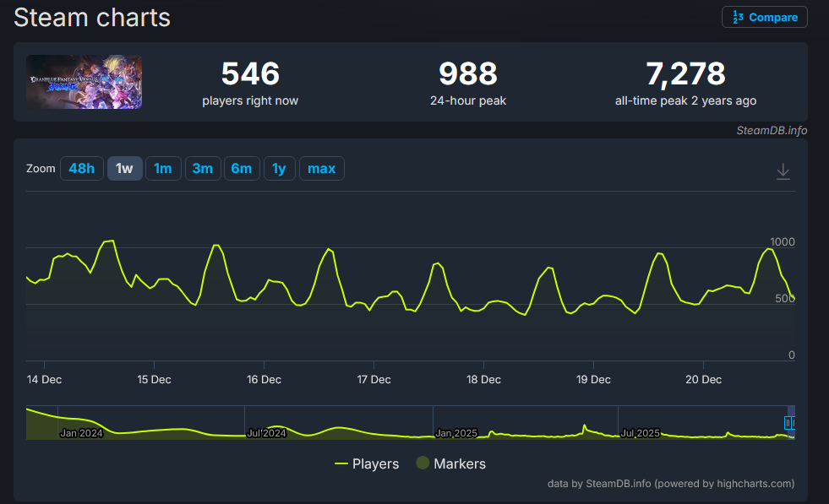Click Jul 2024 on the navigator timeline
The image size is (829, 504).
tap(267, 433)
